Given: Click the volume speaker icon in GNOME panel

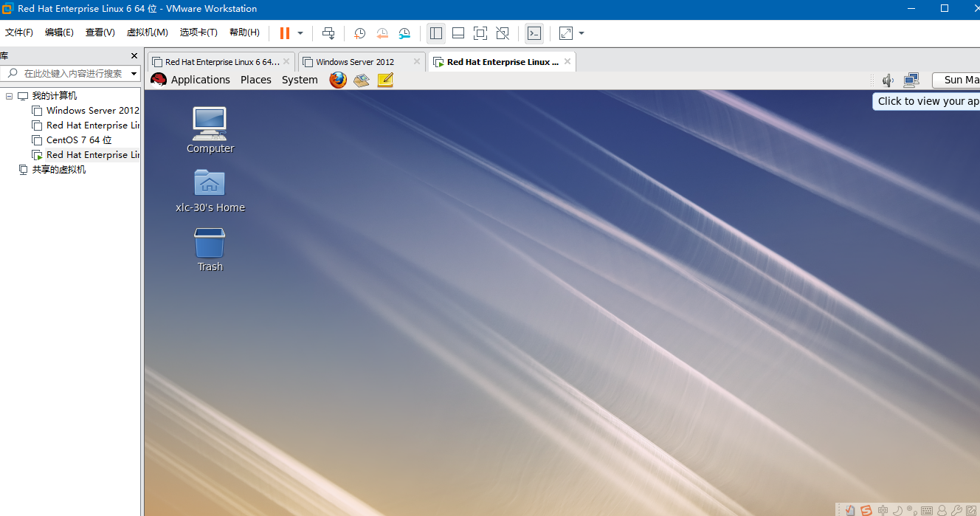Looking at the screenshot, I should [888, 80].
